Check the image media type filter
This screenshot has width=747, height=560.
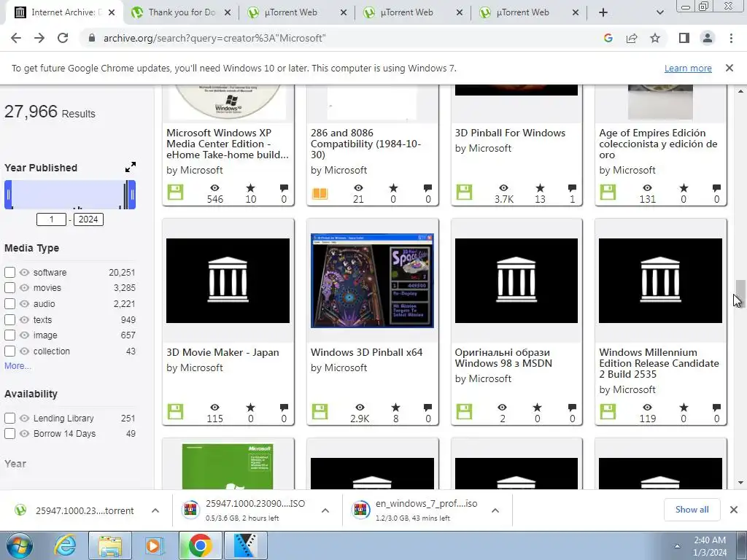pyautogui.click(x=9, y=335)
